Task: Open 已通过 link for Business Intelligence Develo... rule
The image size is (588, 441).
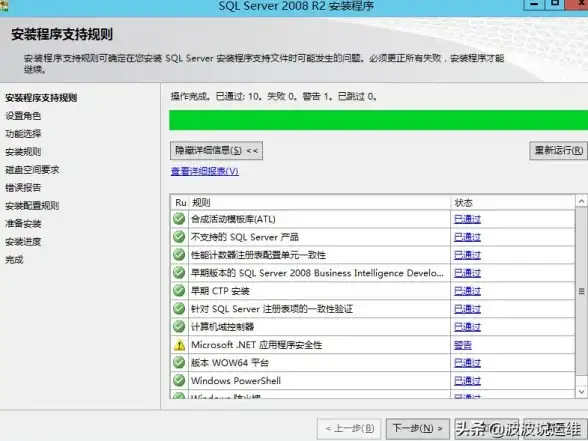Action: (467, 273)
